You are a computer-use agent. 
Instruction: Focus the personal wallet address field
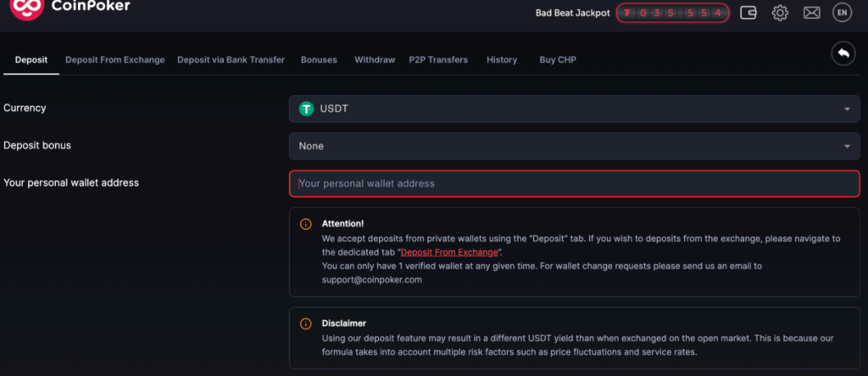(x=575, y=183)
